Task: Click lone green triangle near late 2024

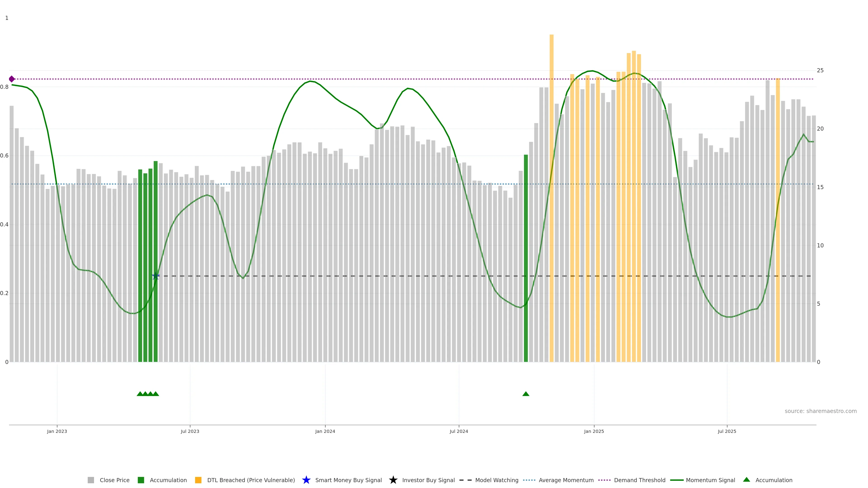Action: pyautogui.click(x=526, y=394)
